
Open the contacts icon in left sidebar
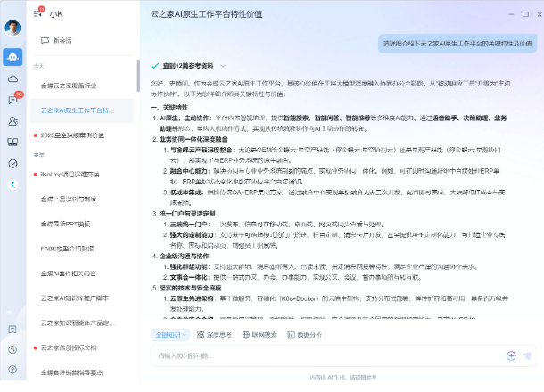12,121
